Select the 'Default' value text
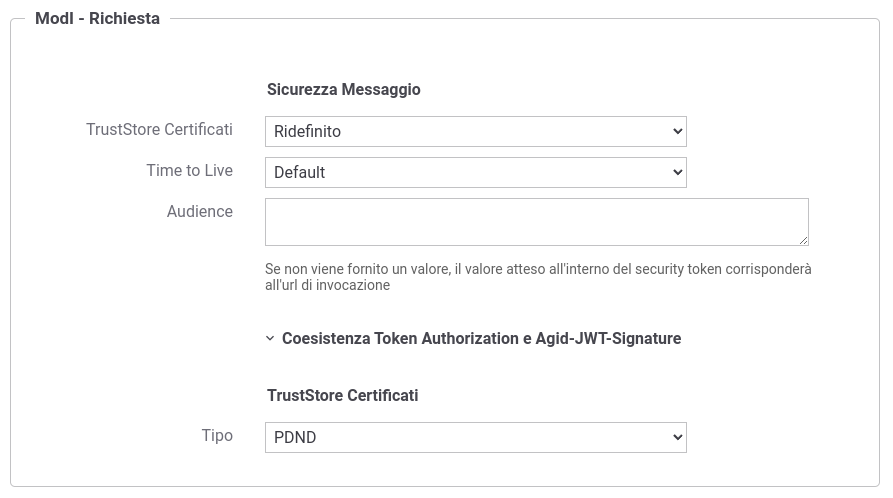 [x=300, y=173]
